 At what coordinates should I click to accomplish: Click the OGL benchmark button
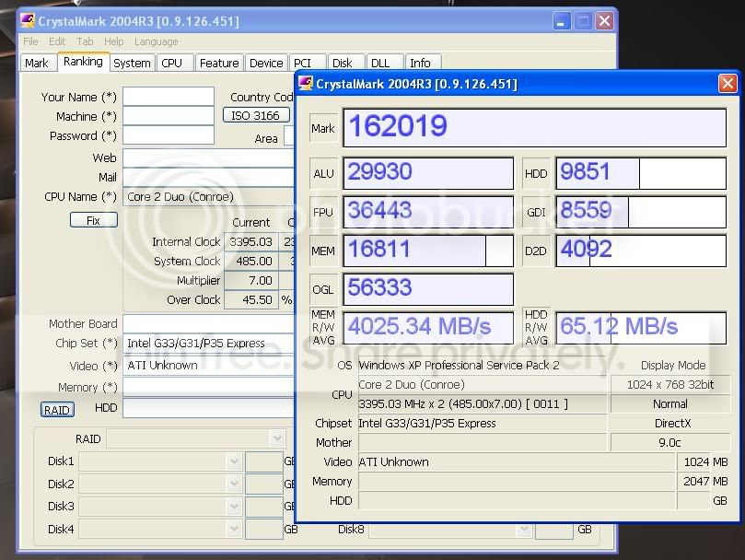pyautogui.click(x=323, y=289)
